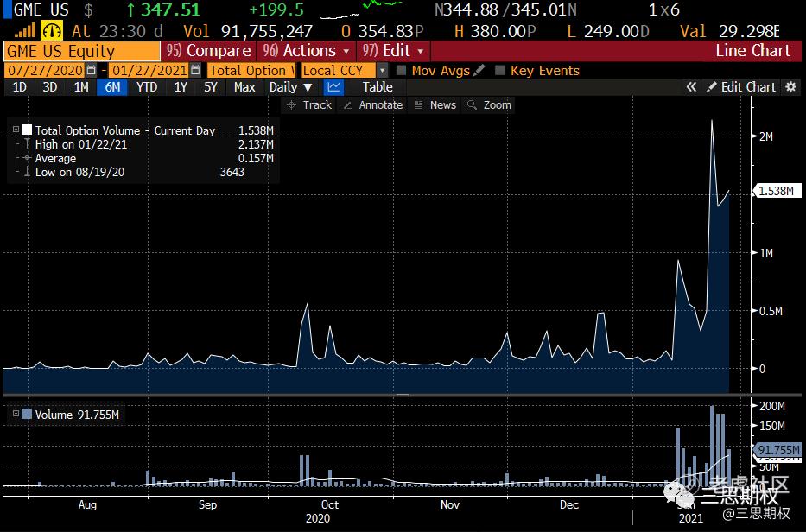Select the 5Y range tab
Viewport: 806px width, 532px height.
211,87
